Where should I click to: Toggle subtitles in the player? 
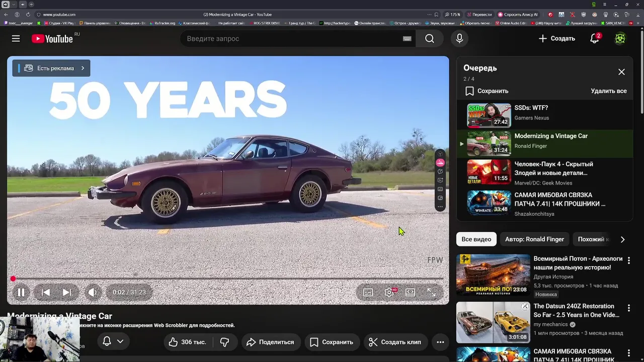[x=368, y=292]
